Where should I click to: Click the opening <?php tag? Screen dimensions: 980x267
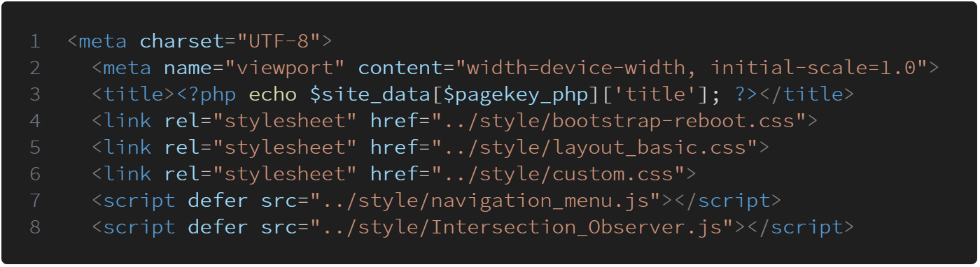point(206,94)
